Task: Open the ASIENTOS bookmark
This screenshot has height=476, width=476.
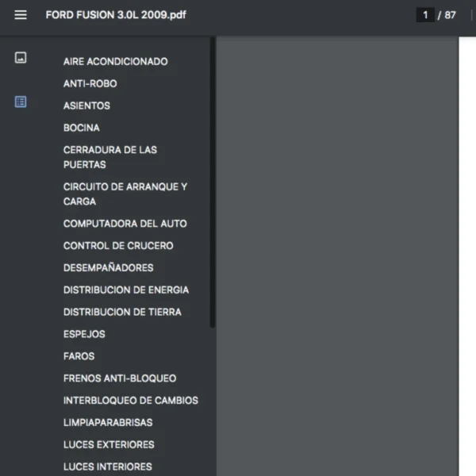Action: [86, 106]
